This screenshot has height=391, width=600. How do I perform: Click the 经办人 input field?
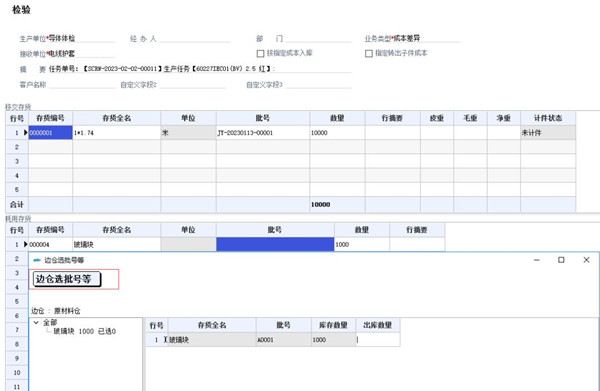(194, 38)
